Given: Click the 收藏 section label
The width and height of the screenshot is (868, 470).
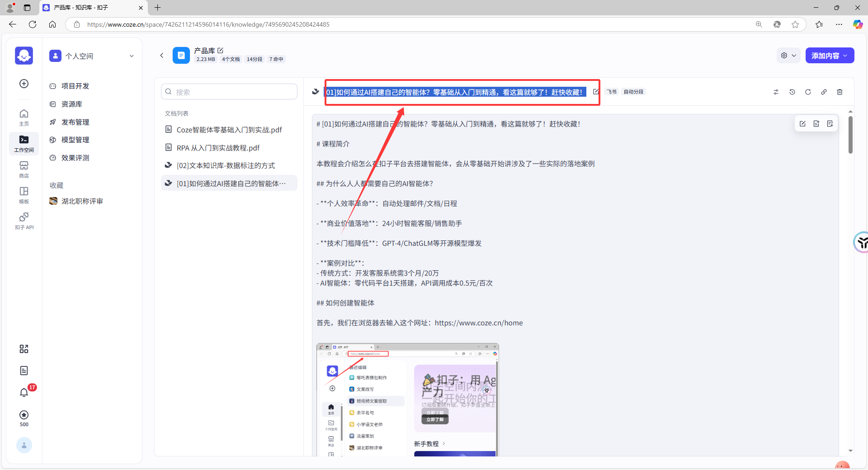Looking at the screenshot, I should [x=57, y=185].
